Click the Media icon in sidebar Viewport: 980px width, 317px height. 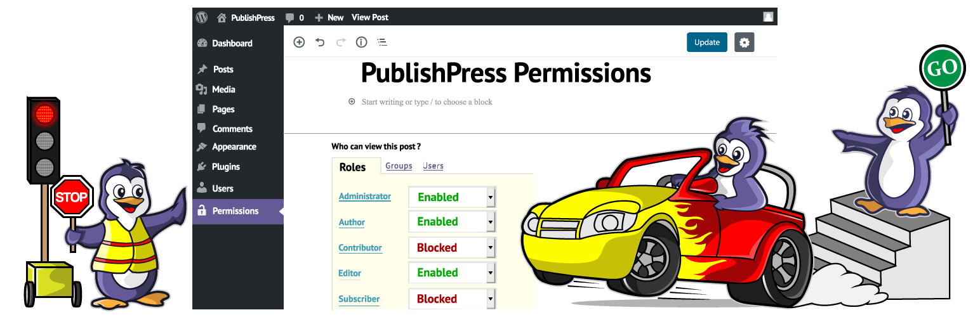202,89
